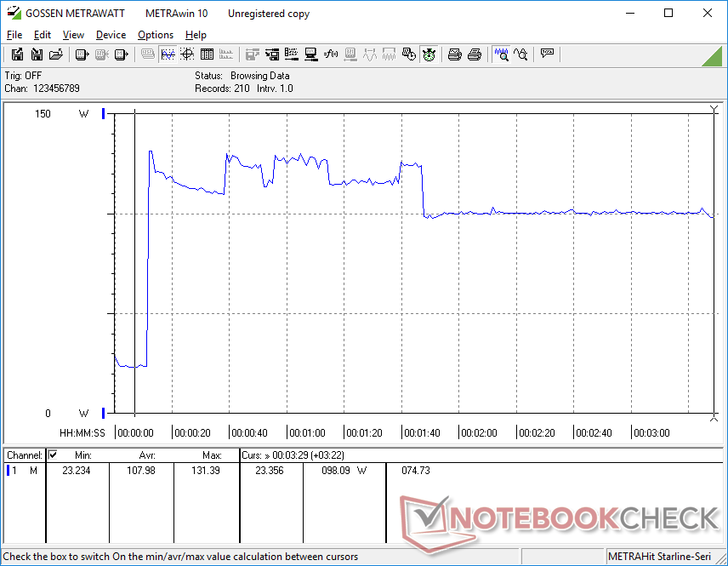The height and width of the screenshot is (566, 728).
Task: Click the upper blue Y-axis scale marker at 150
Action: tap(104, 113)
